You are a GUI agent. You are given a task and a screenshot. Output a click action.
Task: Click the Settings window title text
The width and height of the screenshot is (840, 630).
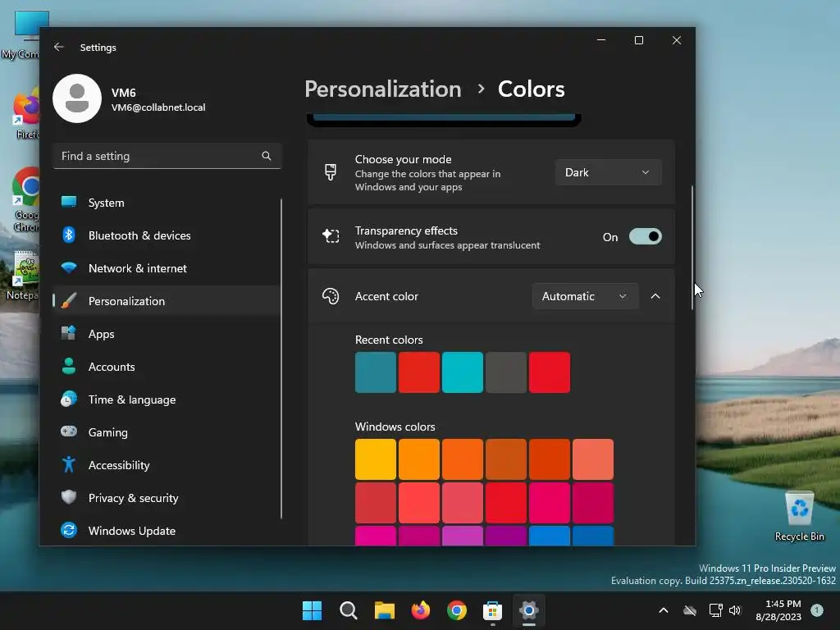(98, 47)
